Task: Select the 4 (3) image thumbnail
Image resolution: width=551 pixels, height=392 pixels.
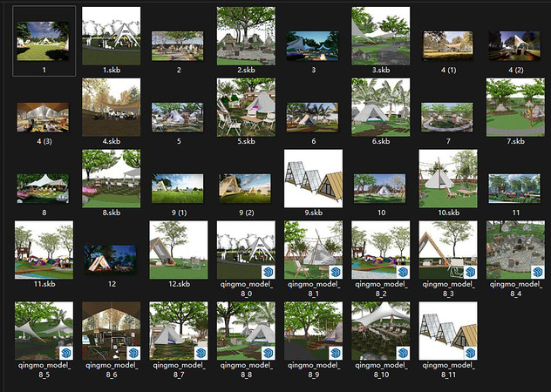Action: (44, 116)
